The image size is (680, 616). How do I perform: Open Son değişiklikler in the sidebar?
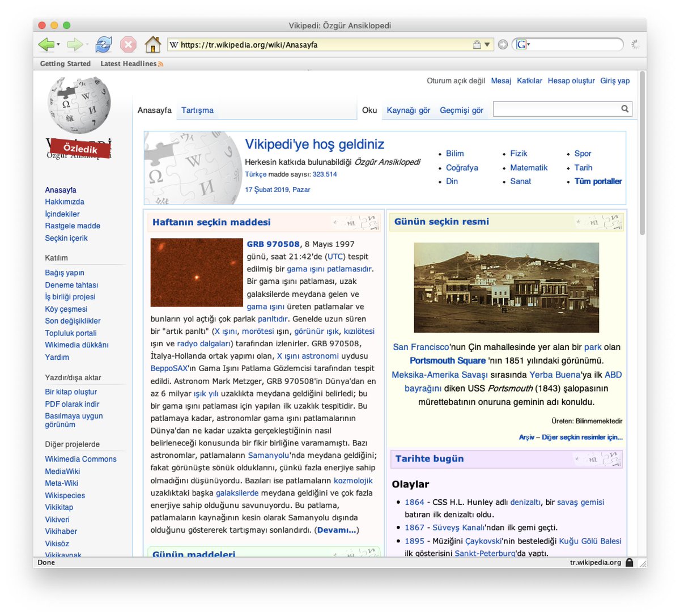tap(73, 321)
